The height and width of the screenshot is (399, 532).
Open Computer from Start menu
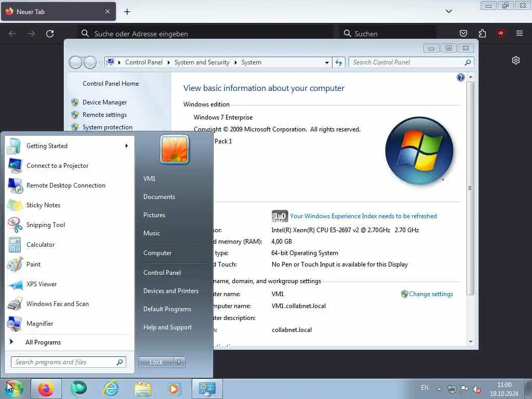click(x=157, y=253)
